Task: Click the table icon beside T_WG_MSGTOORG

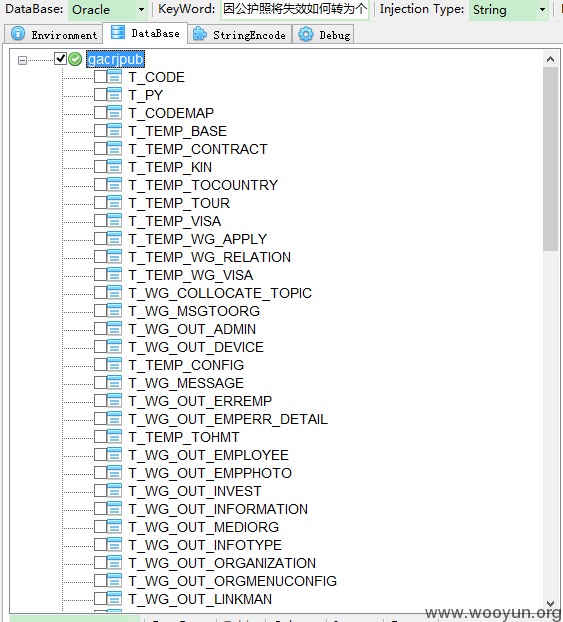Action: (115, 311)
